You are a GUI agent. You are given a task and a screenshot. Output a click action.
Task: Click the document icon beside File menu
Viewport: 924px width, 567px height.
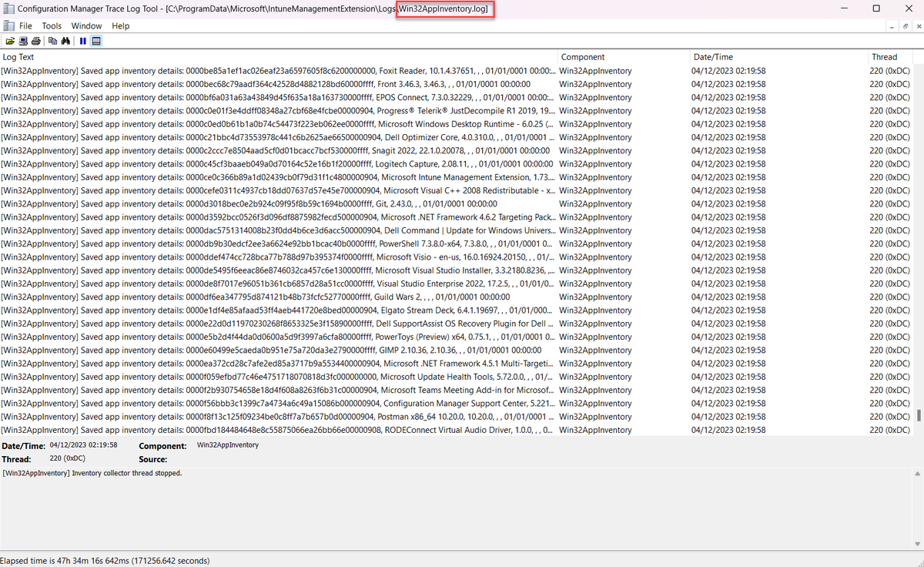8,25
